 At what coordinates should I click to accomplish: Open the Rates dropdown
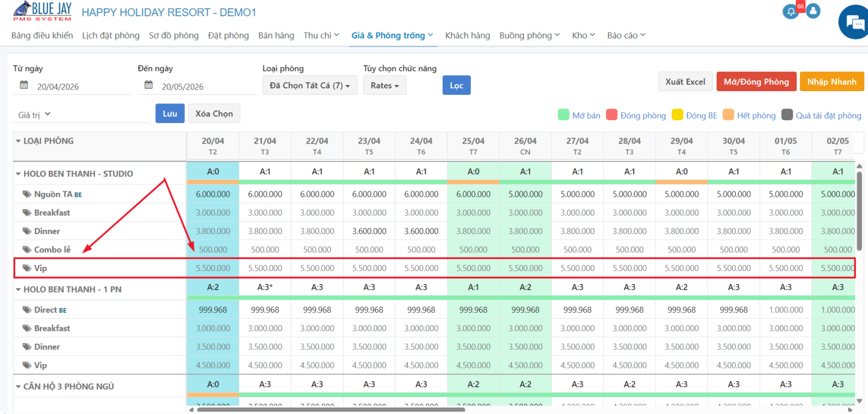click(x=385, y=86)
